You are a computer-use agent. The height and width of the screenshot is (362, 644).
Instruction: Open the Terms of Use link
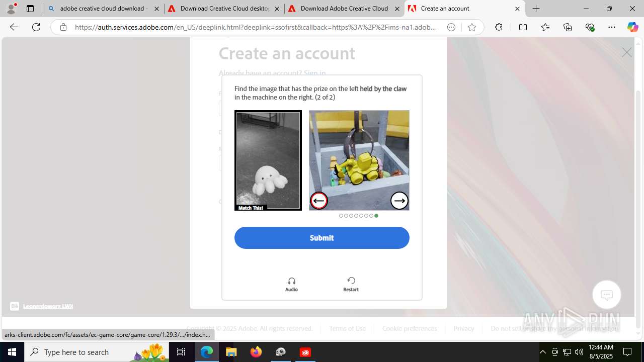click(347, 328)
